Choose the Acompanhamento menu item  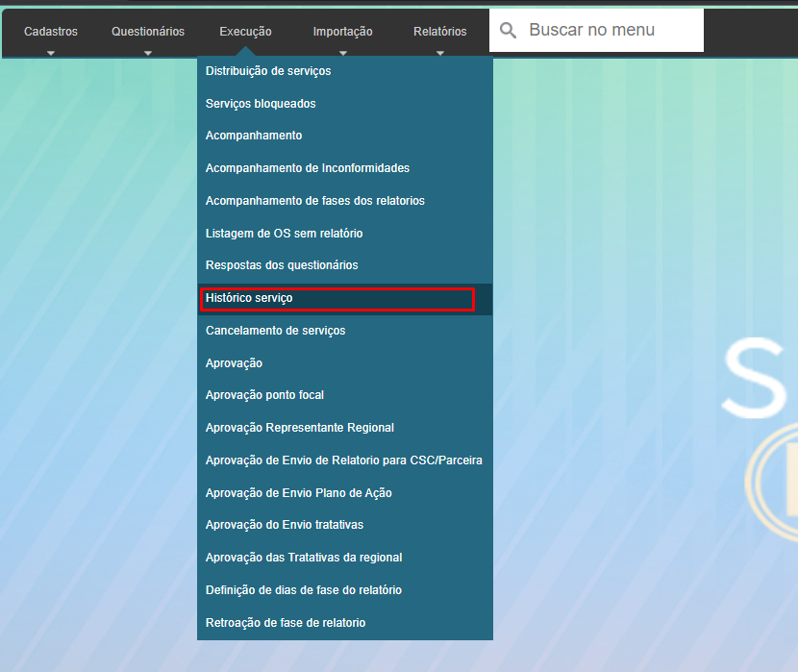(254, 136)
